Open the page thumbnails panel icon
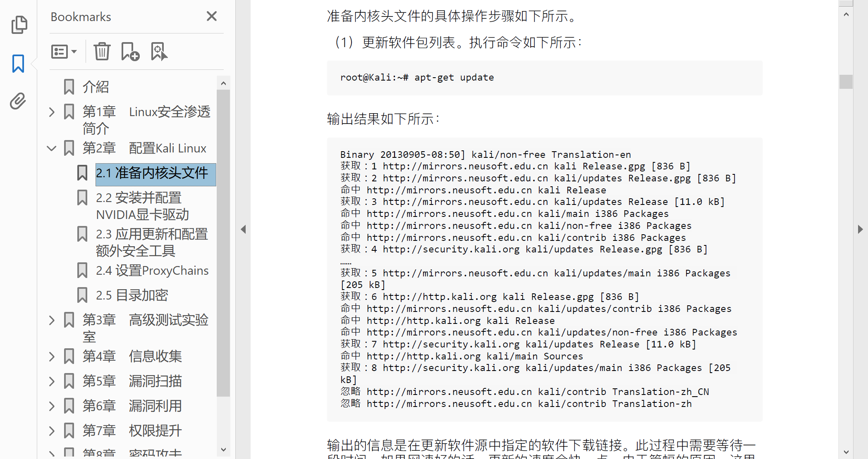 (x=19, y=25)
